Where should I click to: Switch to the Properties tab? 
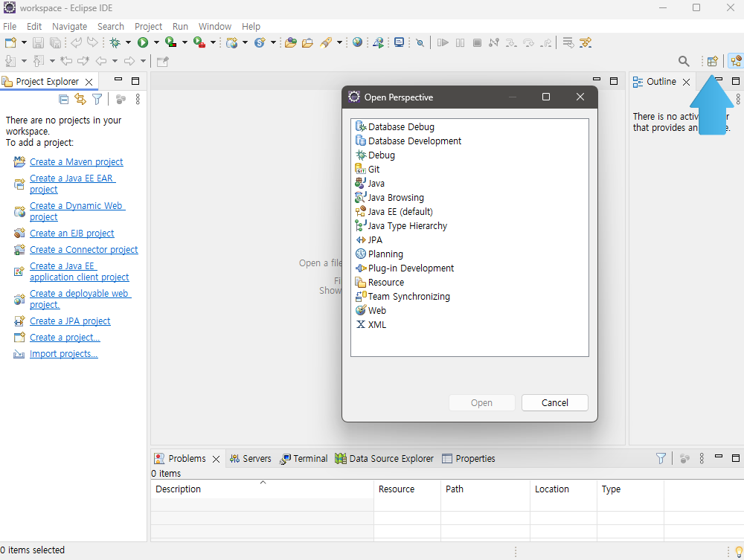pos(469,459)
